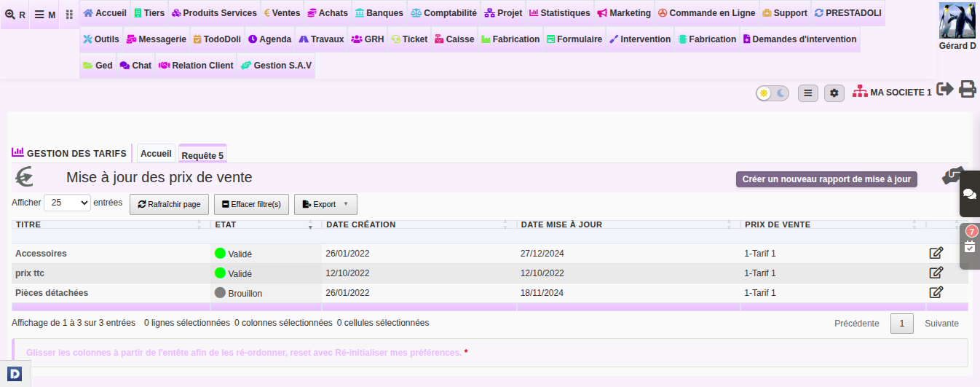Open the Ventes menu
The height and width of the screenshot is (387, 980).
(x=282, y=13)
